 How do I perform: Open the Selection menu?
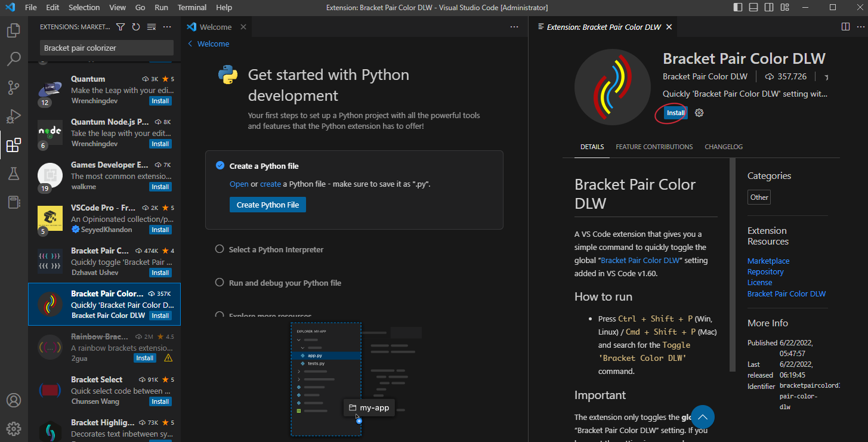pos(84,8)
